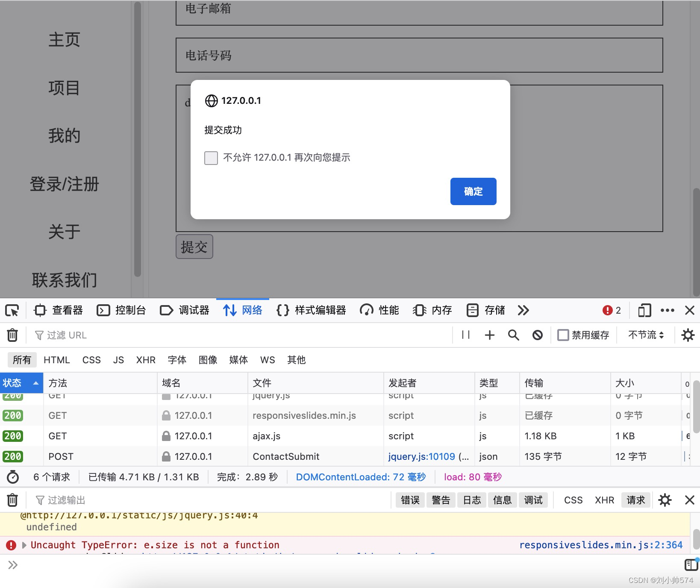Sort requests by 状态 column arrow
The height and width of the screenshot is (588, 700).
point(35,383)
